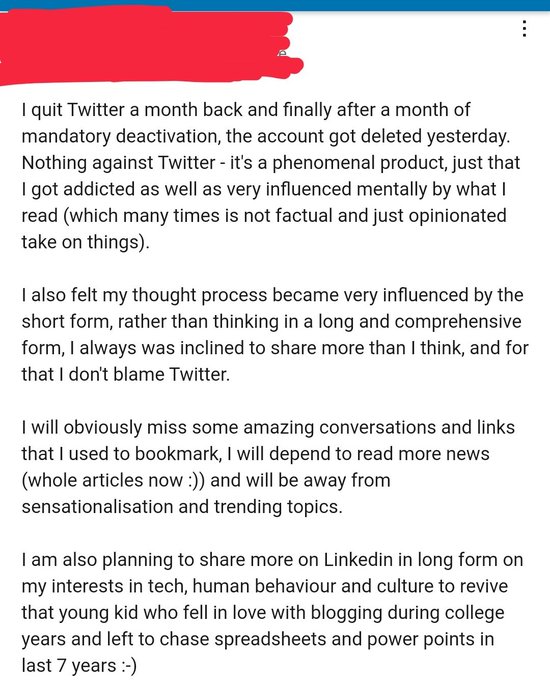Click the paragraph starting 'I am also planning'
550x680 pixels.
272,612
